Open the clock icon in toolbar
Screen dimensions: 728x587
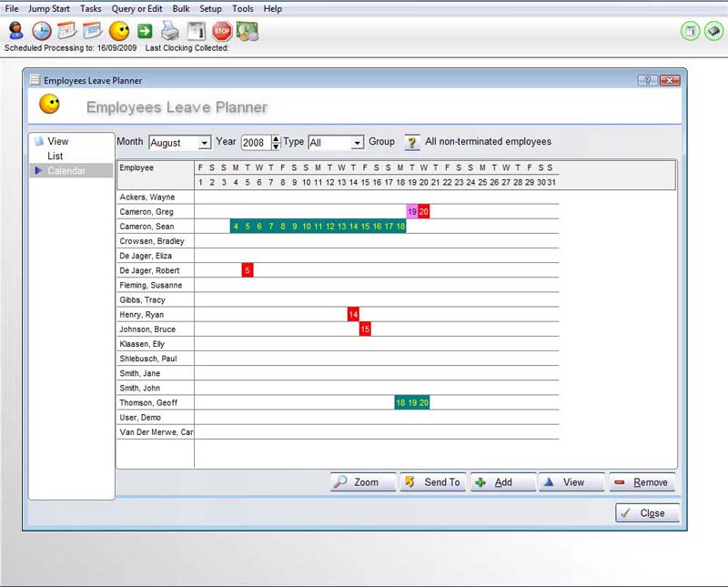click(x=41, y=30)
